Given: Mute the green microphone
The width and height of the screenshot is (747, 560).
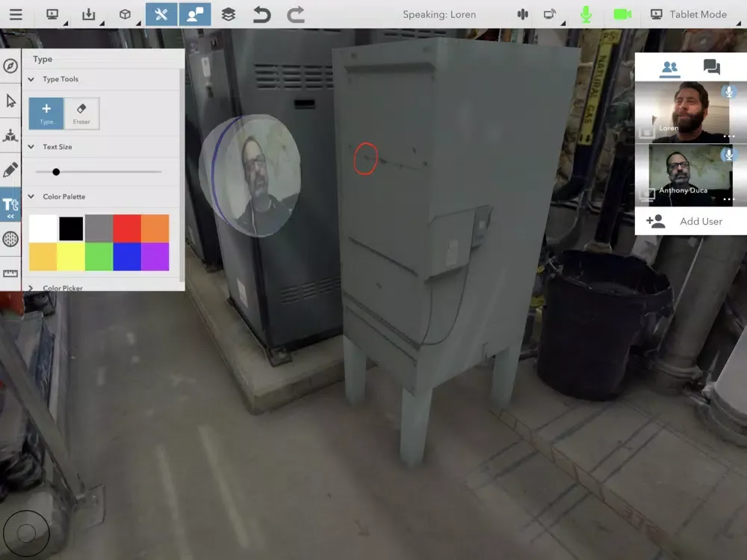Looking at the screenshot, I should click(x=586, y=14).
